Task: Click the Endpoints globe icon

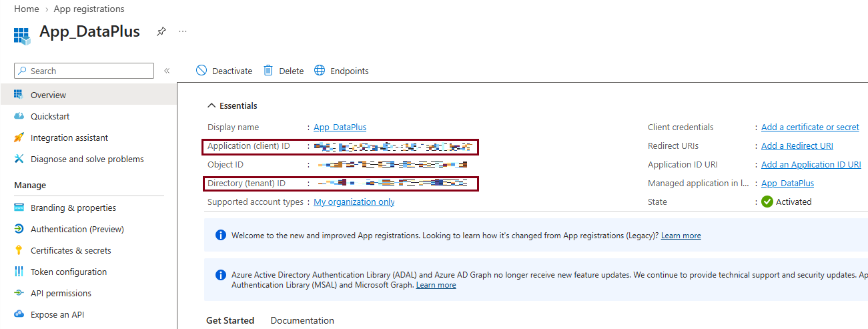Action: [x=320, y=70]
